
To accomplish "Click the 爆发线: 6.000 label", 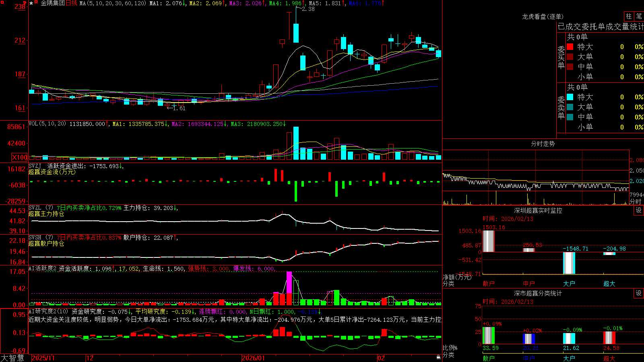I will [254, 269].
